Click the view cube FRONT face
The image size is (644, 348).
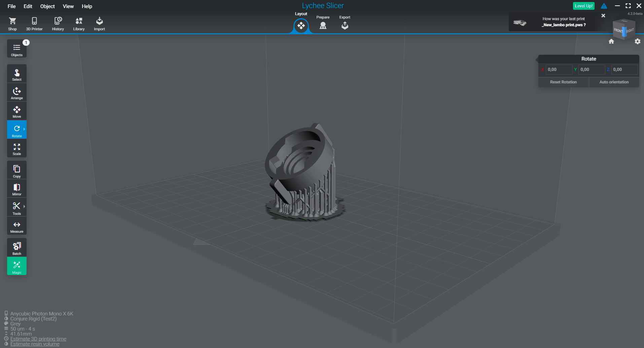point(618,31)
